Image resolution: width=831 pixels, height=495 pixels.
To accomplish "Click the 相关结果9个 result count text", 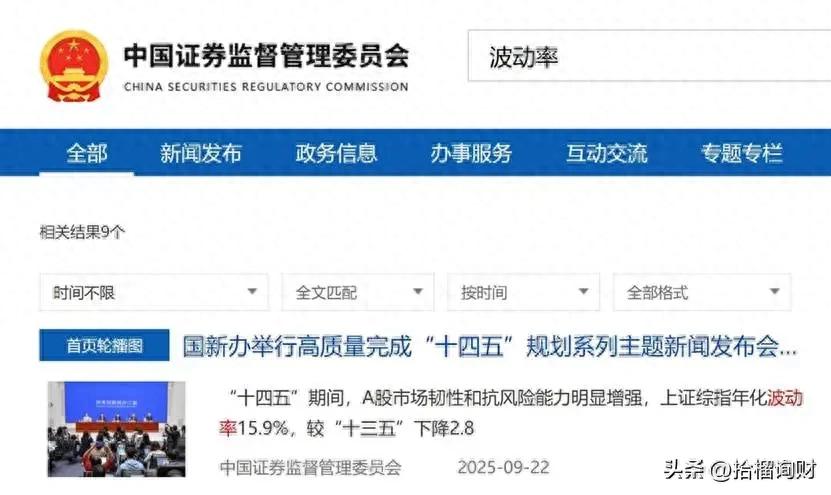I will (82, 232).
